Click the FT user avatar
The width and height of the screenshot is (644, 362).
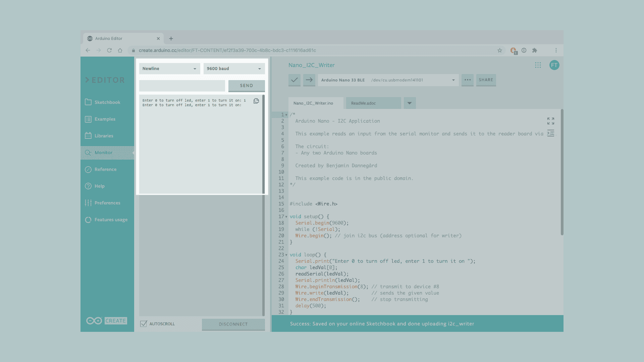554,65
